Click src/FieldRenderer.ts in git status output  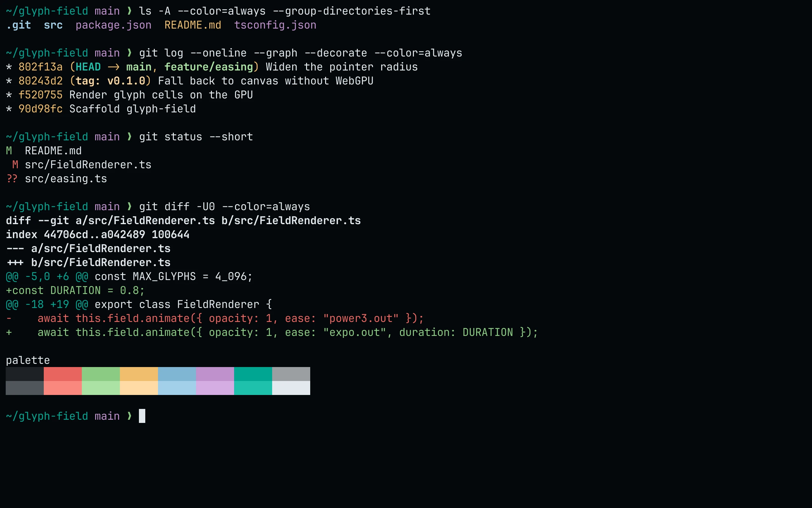(x=88, y=165)
